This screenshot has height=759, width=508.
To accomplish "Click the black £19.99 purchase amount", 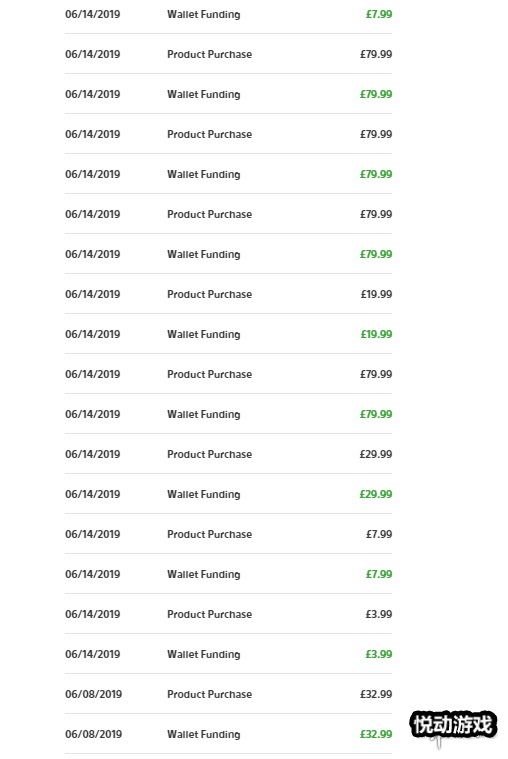I will [376, 294].
